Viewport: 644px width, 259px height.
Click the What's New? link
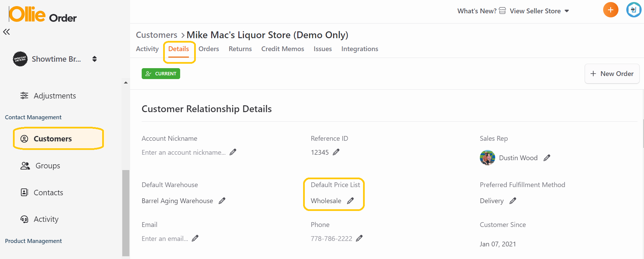(x=477, y=11)
